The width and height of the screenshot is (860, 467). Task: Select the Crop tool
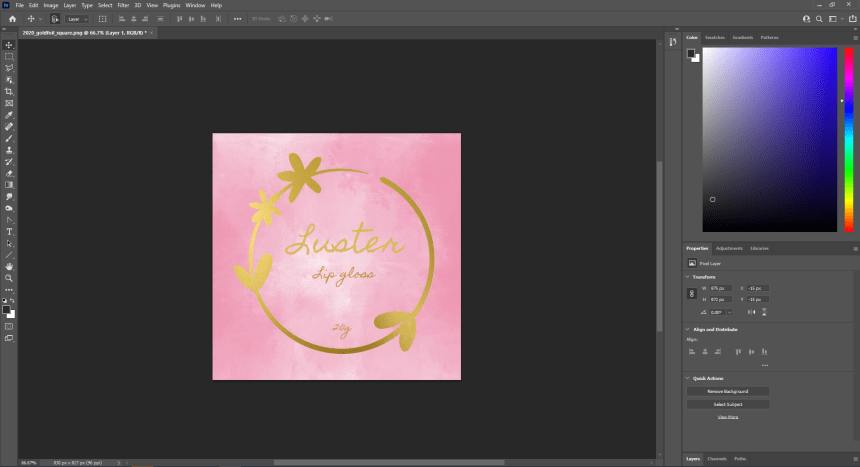click(9, 91)
